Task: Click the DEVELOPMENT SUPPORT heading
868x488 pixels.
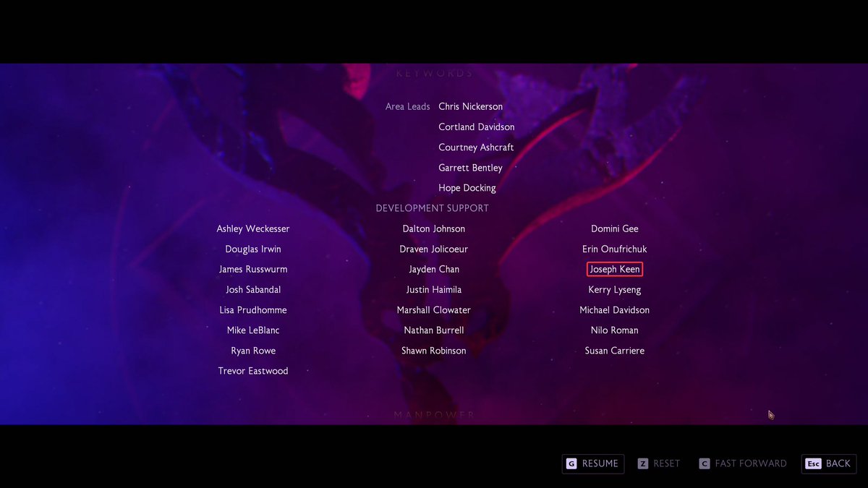Action: point(433,208)
